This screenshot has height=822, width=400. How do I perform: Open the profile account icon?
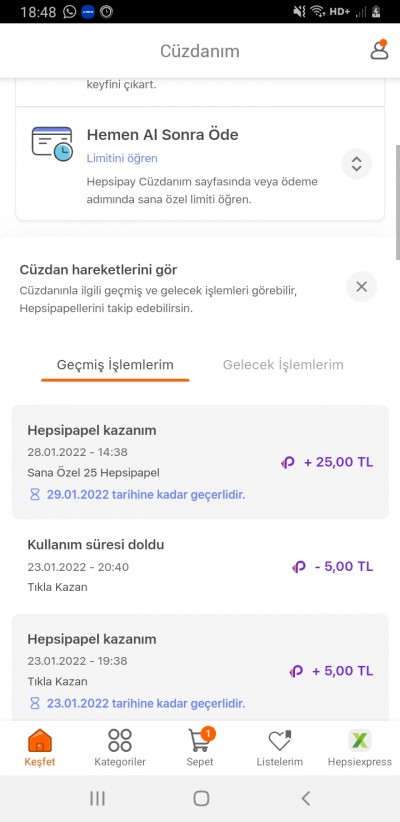tap(380, 49)
